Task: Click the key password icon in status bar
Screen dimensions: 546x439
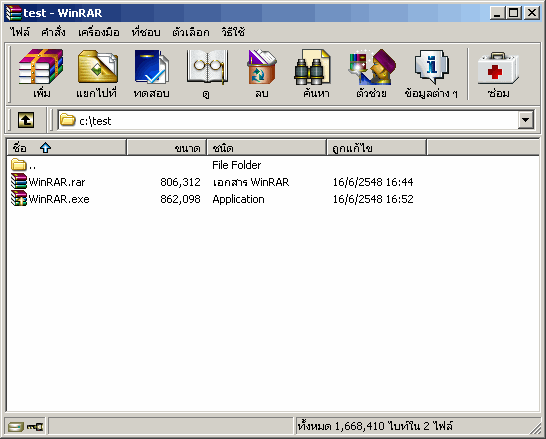Action: pos(35,426)
